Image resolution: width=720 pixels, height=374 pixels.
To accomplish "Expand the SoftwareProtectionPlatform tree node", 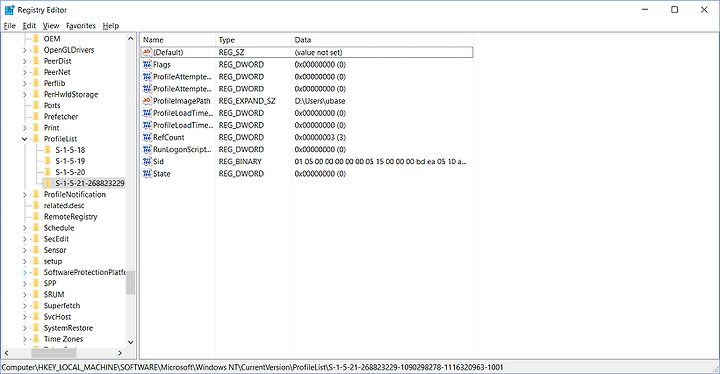I will tap(25, 272).
